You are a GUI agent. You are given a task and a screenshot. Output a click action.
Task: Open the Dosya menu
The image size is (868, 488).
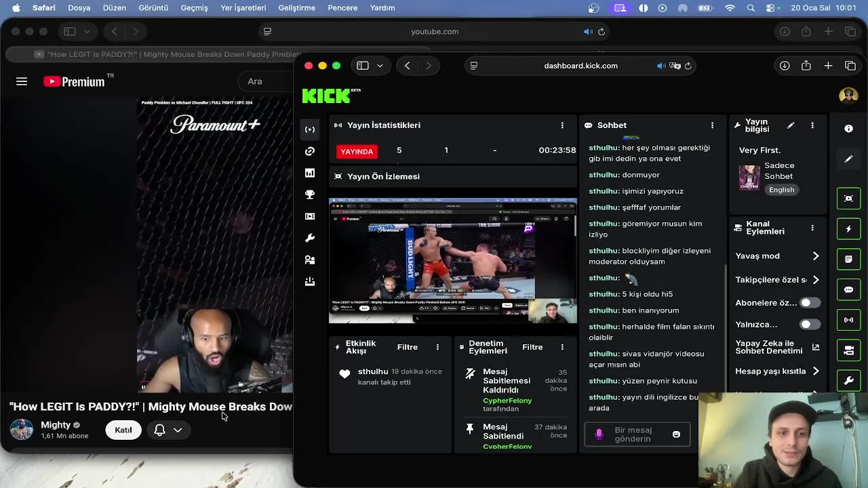coord(79,8)
